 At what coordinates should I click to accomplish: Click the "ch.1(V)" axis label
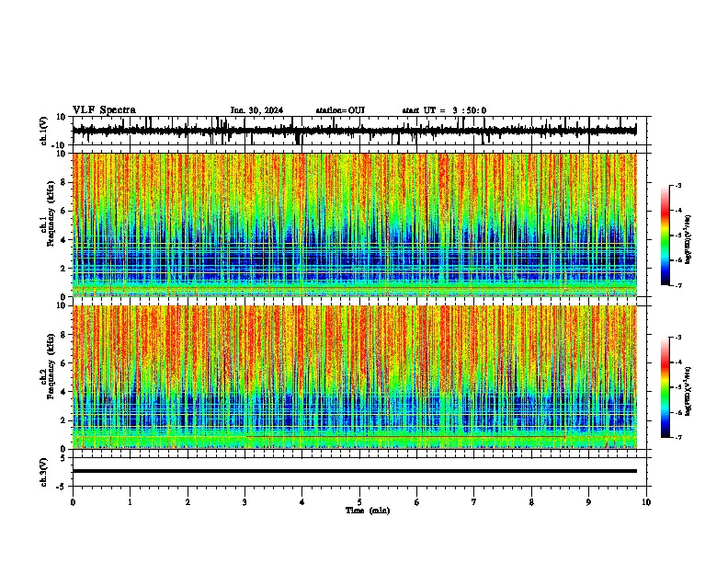pos(44,131)
